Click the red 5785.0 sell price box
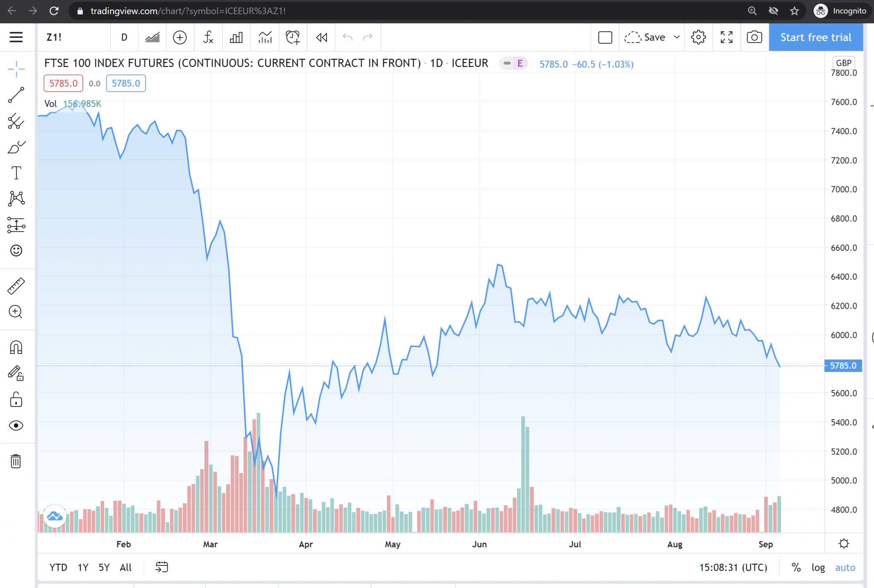The height and width of the screenshot is (588, 874). pos(63,83)
